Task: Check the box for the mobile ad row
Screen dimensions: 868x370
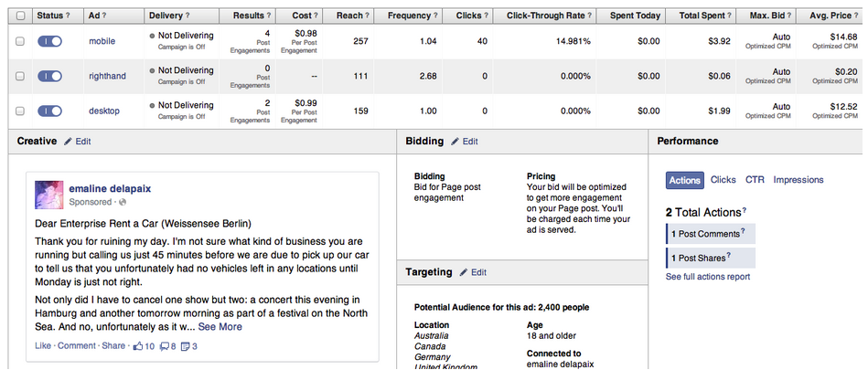Action: 20,41
